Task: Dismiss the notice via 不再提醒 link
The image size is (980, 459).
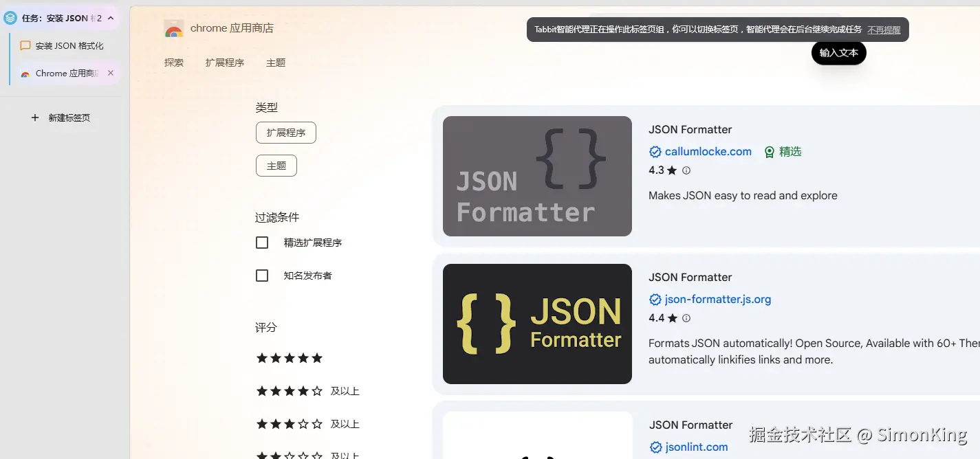Action: (x=884, y=30)
